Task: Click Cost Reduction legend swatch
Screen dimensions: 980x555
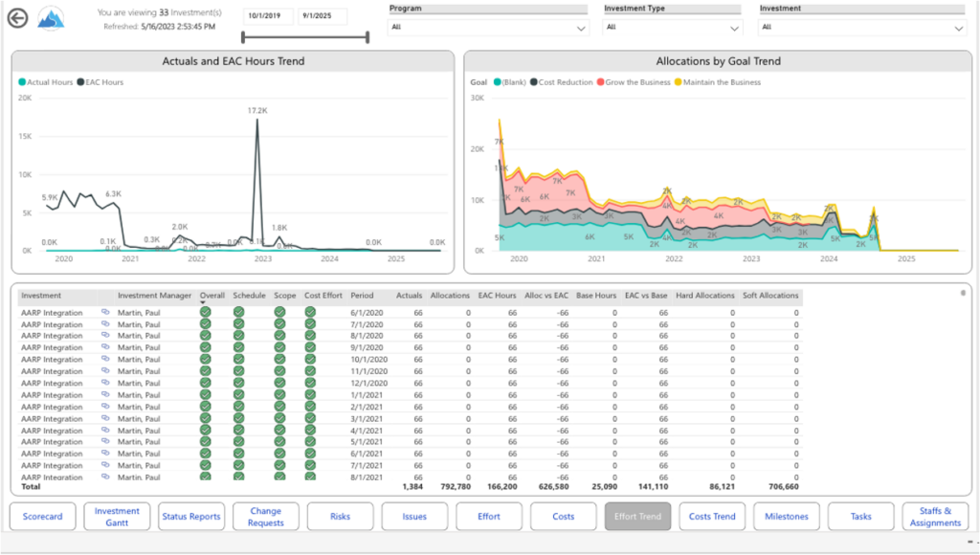Action: pos(534,82)
